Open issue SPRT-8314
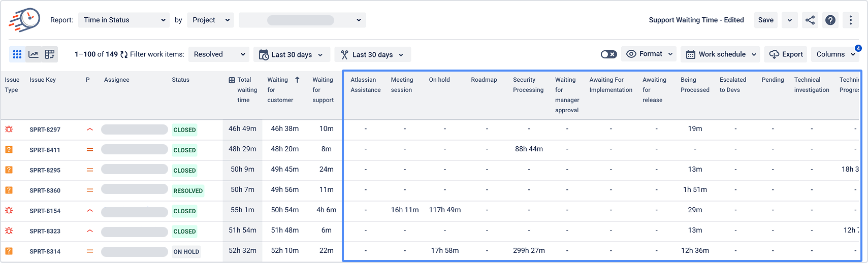 (45, 251)
